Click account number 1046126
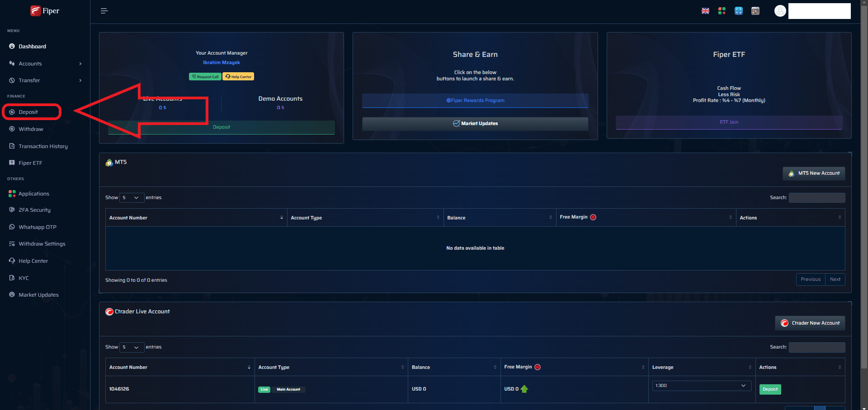This screenshot has width=868, height=410. tap(119, 389)
